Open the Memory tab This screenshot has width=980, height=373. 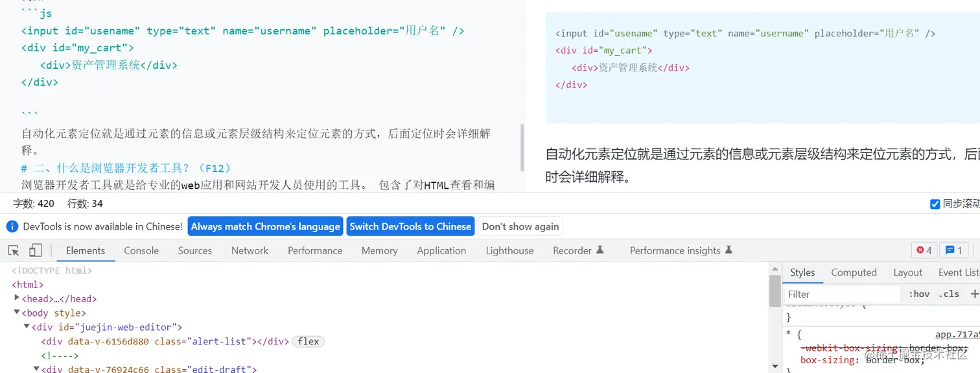pos(380,250)
